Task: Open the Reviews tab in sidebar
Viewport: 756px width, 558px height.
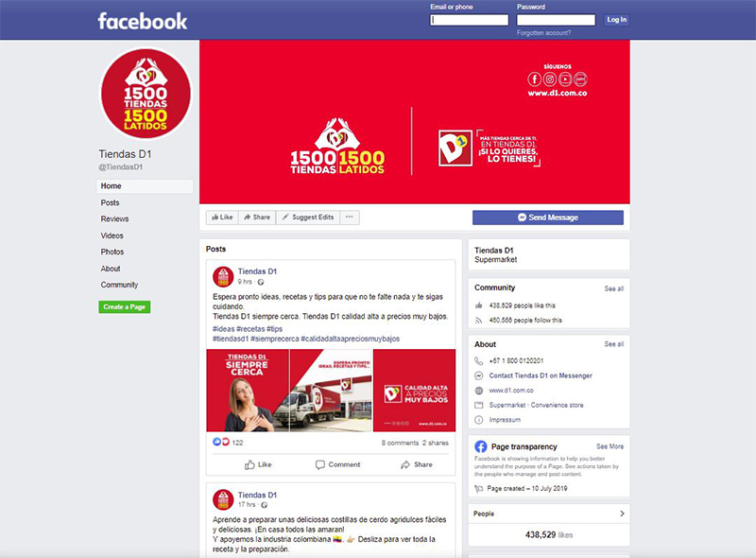Action: [114, 218]
